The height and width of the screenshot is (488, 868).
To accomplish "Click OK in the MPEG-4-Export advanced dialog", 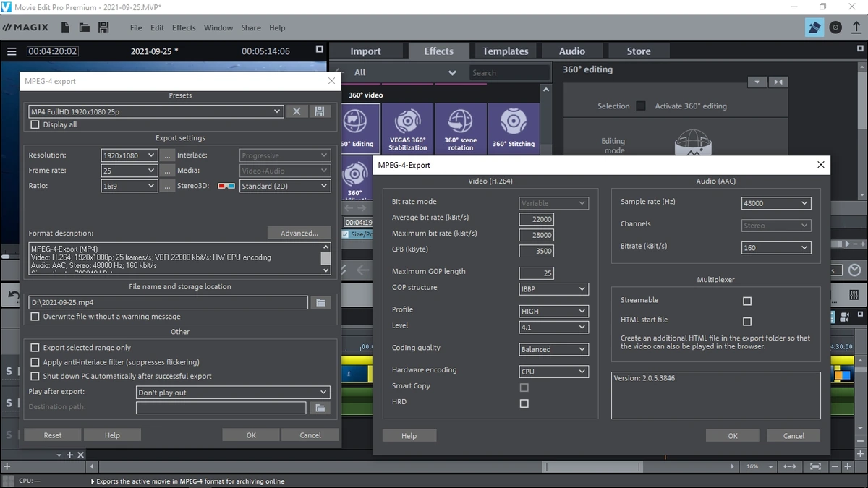I will (x=733, y=436).
